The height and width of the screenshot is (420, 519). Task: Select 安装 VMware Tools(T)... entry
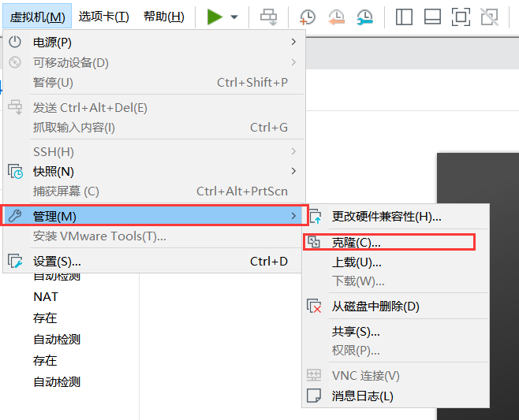click(154, 236)
